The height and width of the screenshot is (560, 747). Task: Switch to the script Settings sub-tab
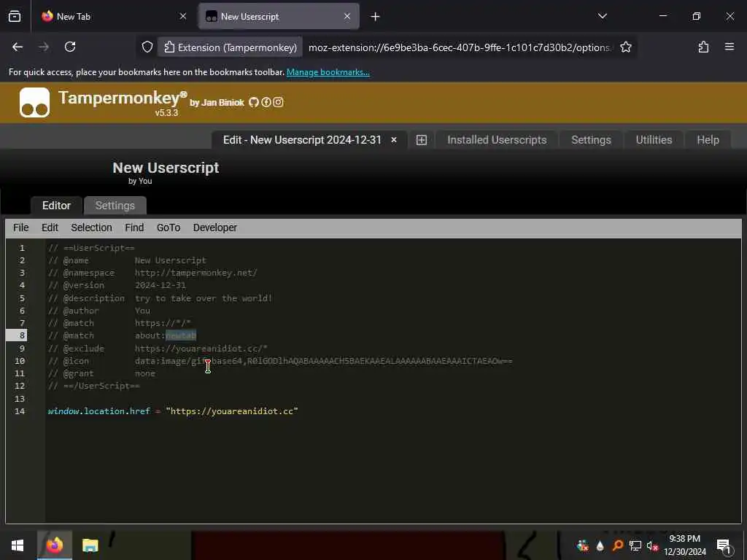[x=115, y=206]
